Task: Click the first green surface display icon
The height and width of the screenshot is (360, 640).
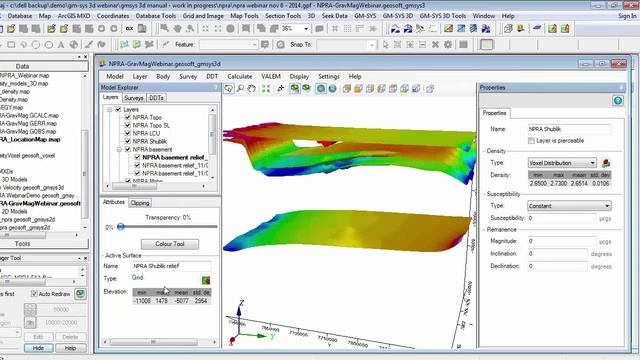Action: pos(294,89)
